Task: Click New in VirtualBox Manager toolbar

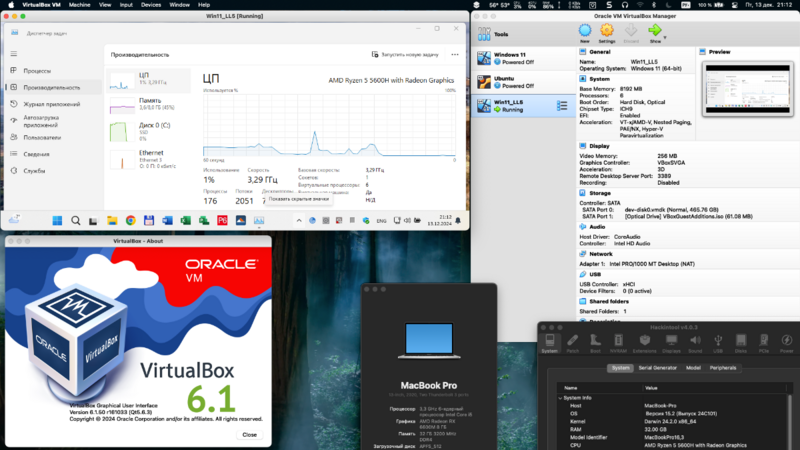Action: coord(585,34)
